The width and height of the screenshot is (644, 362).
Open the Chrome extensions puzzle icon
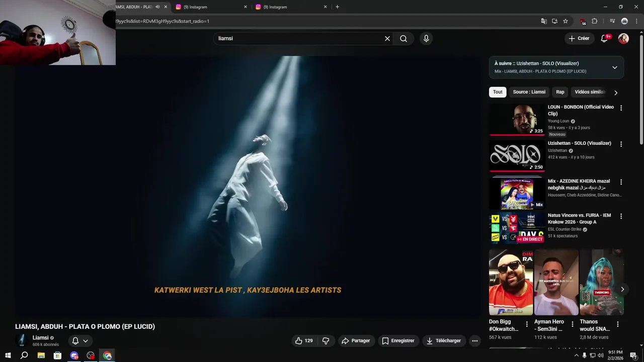point(594,21)
